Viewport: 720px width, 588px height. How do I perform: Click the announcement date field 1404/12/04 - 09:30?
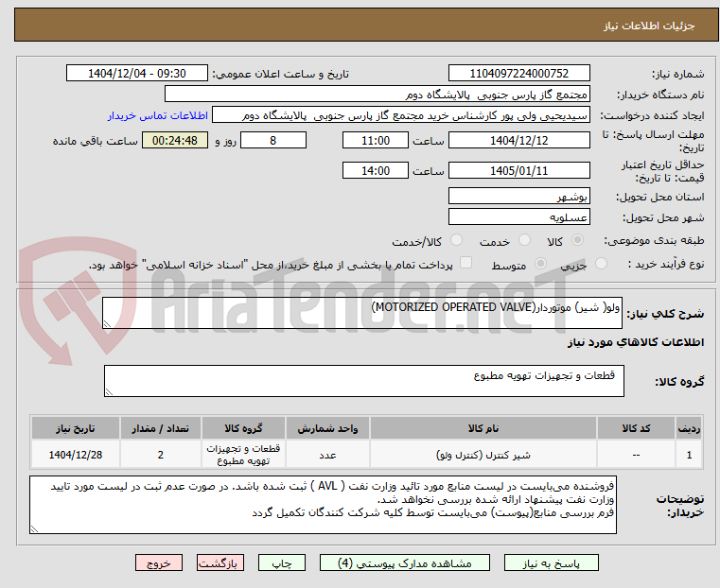pos(137,74)
